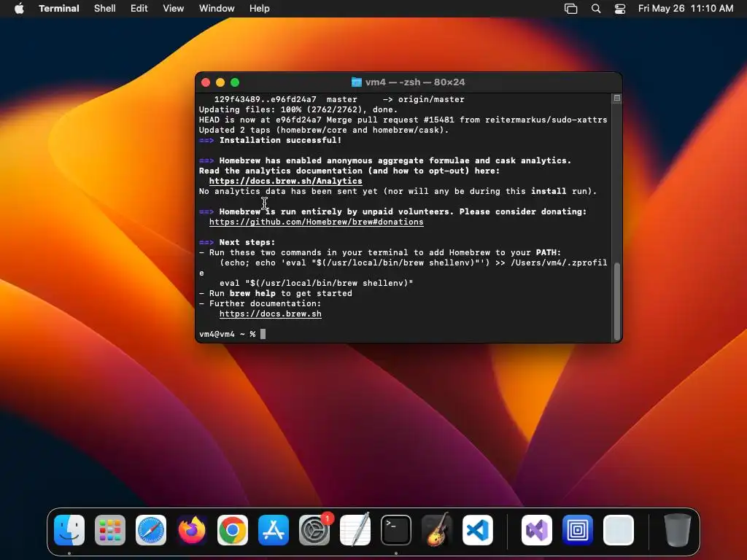Close the Terminal window with red button
Screen dimensions: 747x560
coord(206,82)
